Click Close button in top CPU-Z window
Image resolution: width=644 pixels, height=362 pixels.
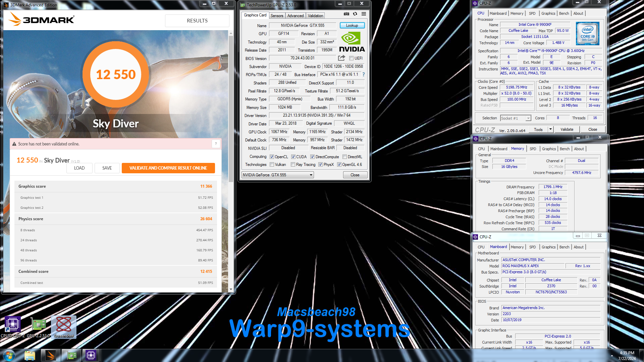click(593, 129)
